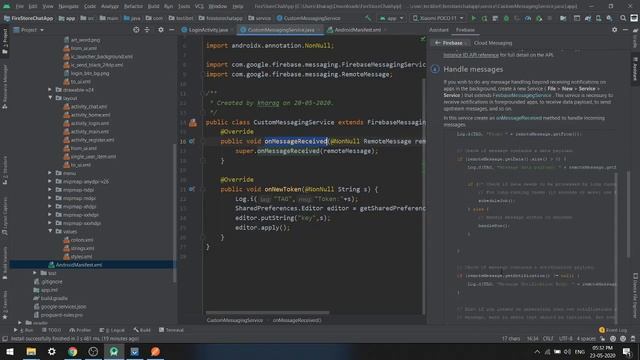640x360 pixels.
Task: Expand the mipmap-hdpi folder
Action: tap(50, 190)
